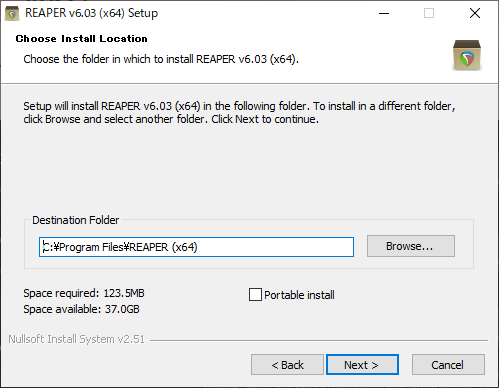This screenshot has width=499, height=388.
Task: Open the Browse... folder dialog
Action: click(x=411, y=246)
